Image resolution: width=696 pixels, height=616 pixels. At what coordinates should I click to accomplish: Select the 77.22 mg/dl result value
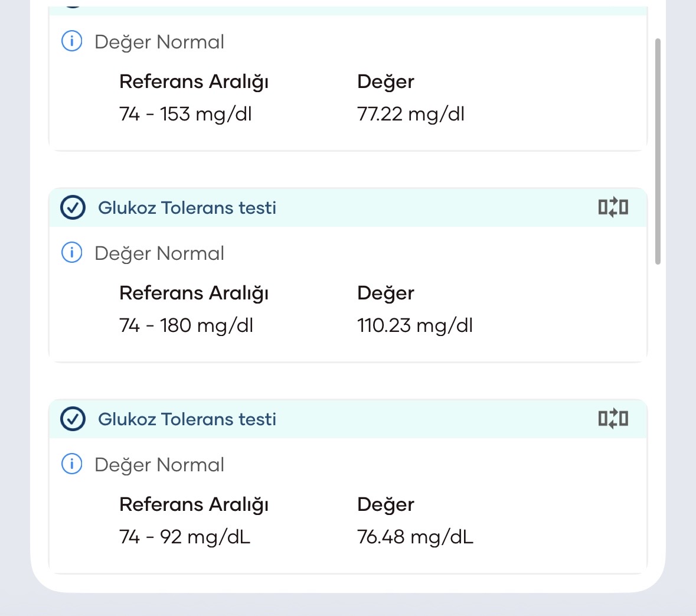pyautogui.click(x=411, y=114)
